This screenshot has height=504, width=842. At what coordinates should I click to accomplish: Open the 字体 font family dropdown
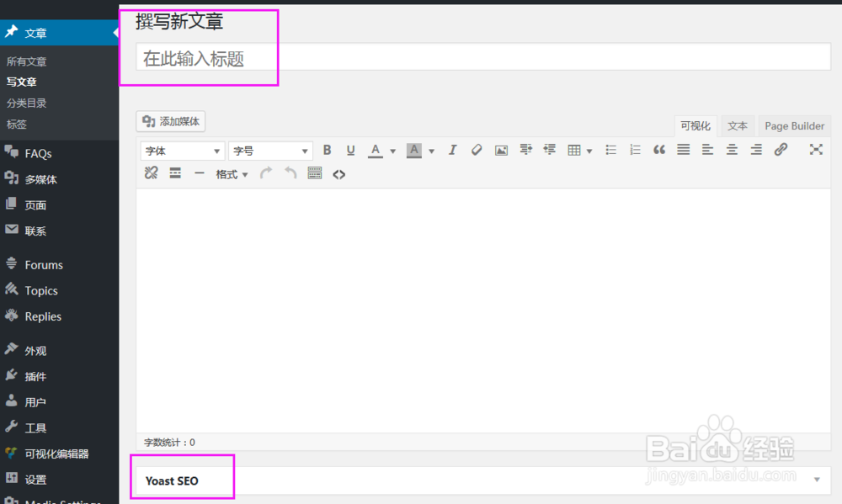183,151
